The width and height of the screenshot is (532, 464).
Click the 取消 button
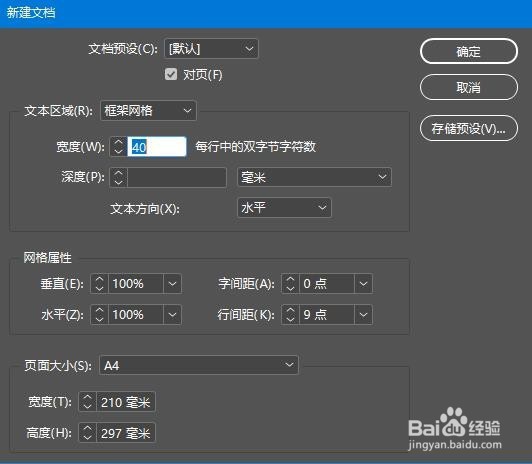(469, 88)
